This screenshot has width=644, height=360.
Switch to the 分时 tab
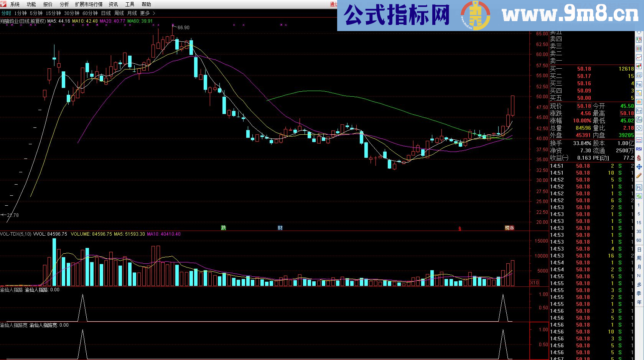tap(6, 13)
